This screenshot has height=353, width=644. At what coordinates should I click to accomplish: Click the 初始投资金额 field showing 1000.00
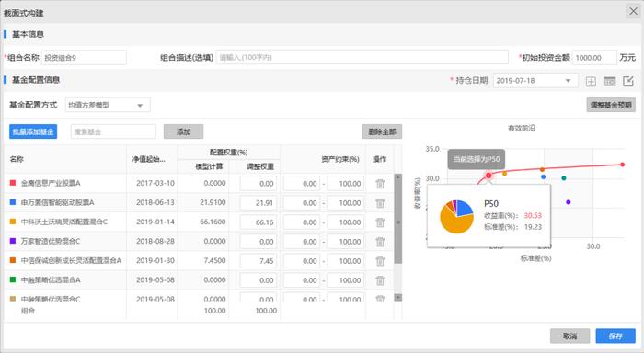click(594, 58)
